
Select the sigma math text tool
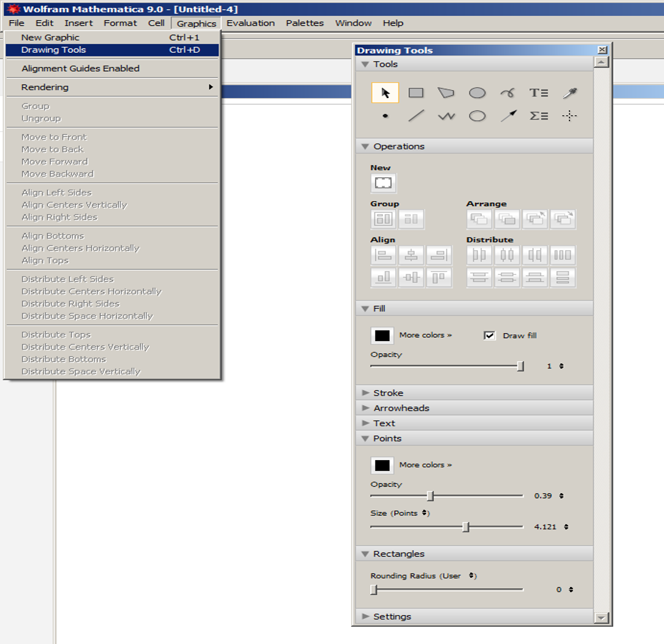pos(539,116)
